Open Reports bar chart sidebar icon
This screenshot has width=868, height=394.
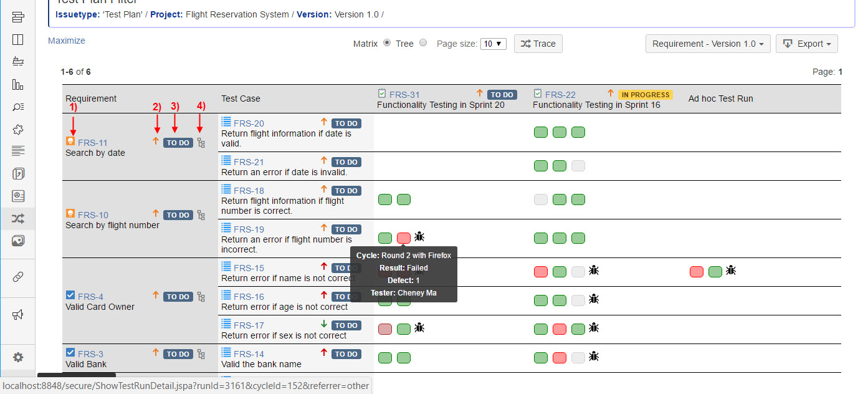[18, 85]
